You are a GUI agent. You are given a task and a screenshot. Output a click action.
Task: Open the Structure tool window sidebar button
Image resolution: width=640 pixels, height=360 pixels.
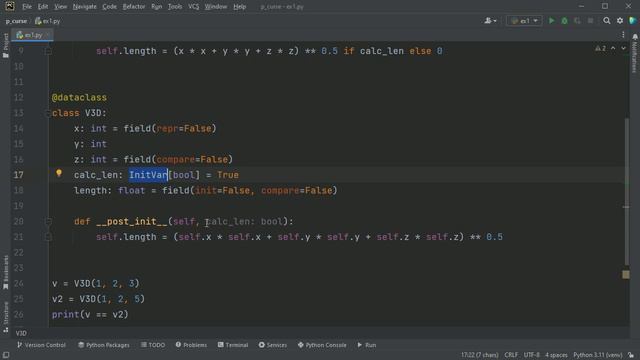pyautogui.click(x=5, y=317)
